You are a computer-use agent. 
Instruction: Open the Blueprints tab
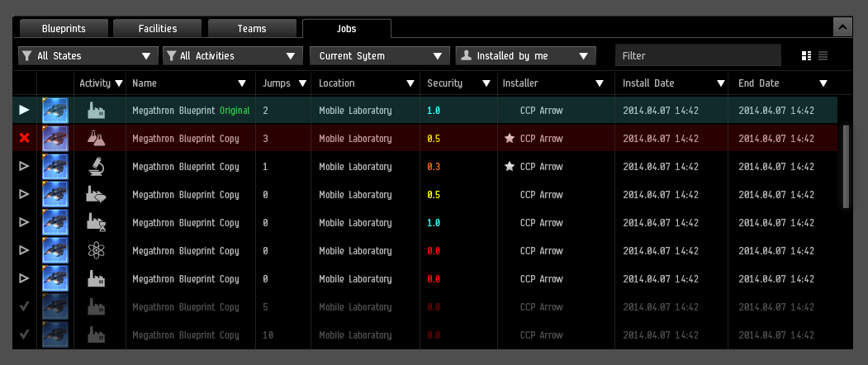pyautogui.click(x=64, y=28)
